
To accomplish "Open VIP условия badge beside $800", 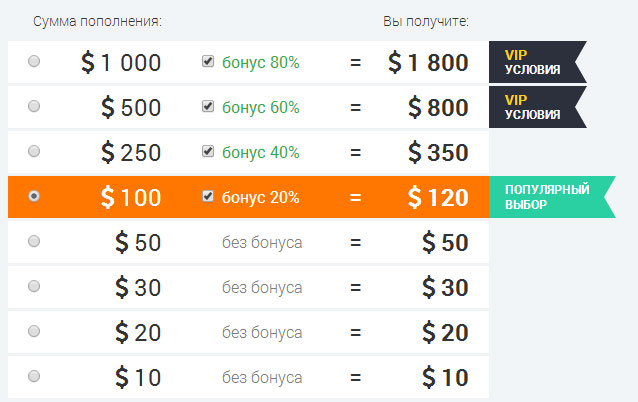I will pos(535,107).
